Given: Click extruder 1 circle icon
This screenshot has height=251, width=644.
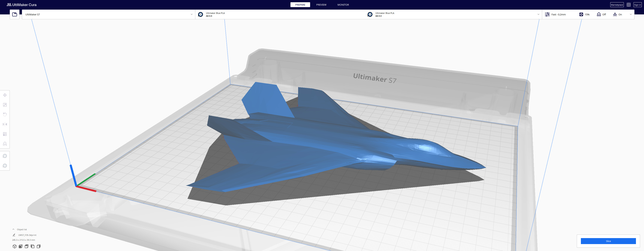Looking at the screenshot, I should (x=201, y=14).
